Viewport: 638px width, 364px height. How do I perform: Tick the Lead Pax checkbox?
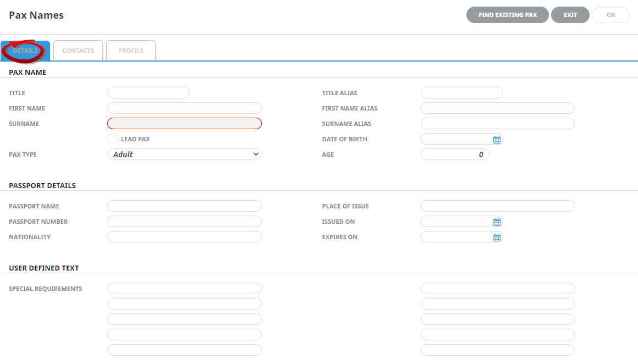coord(113,139)
